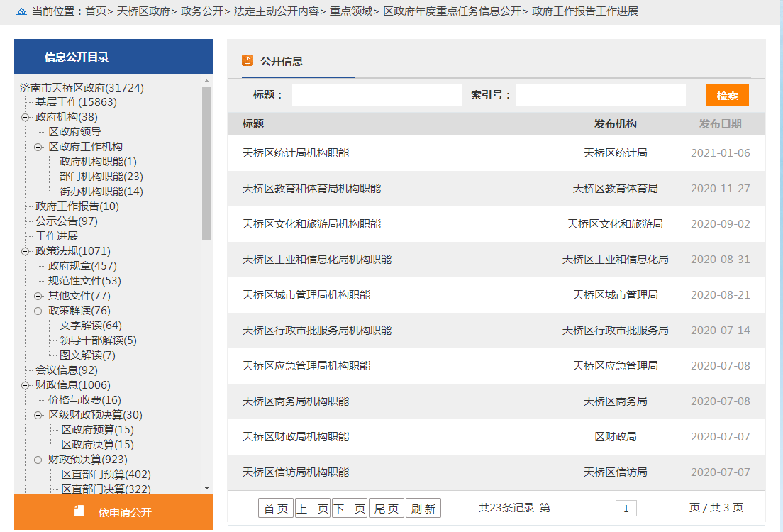Image resolution: width=783 pixels, height=532 pixels.
Task: Open 天桥区工业和信息化局机构职能 article
Action: tap(317, 260)
